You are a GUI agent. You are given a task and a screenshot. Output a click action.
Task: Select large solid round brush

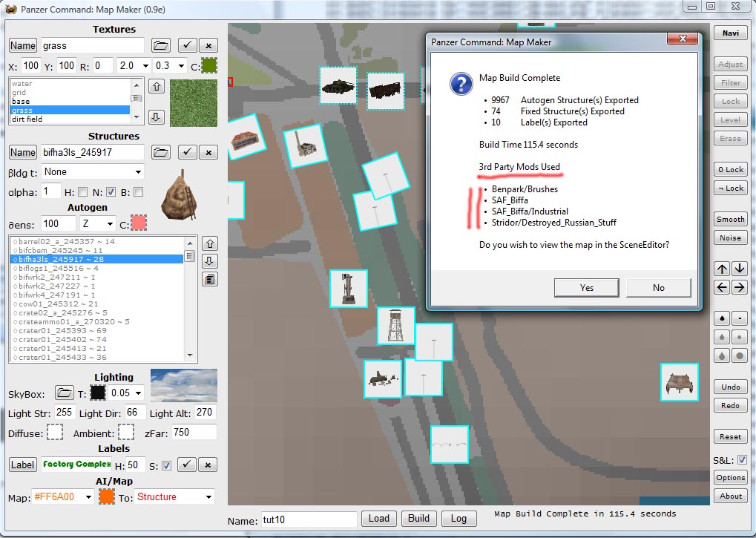pos(740,356)
